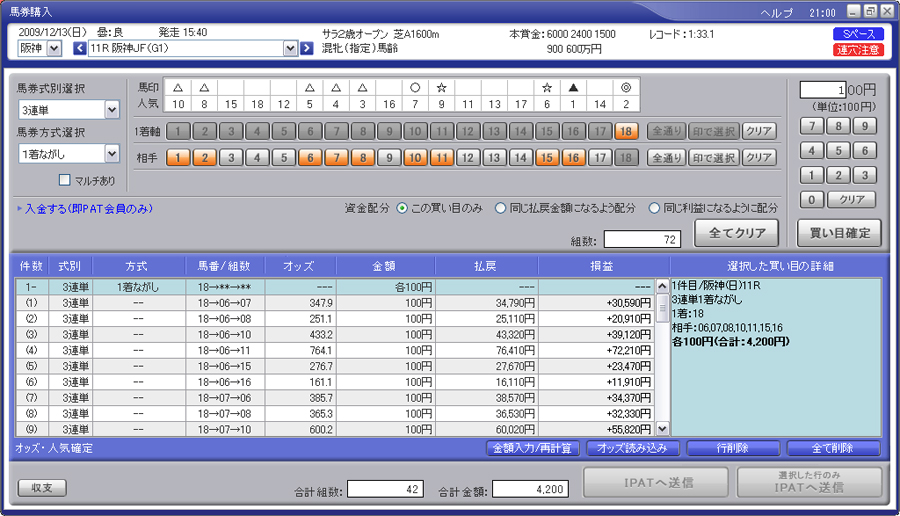The image size is (900, 516).
Task: Click the 組数 field showing 72
Action: click(642, 239)
